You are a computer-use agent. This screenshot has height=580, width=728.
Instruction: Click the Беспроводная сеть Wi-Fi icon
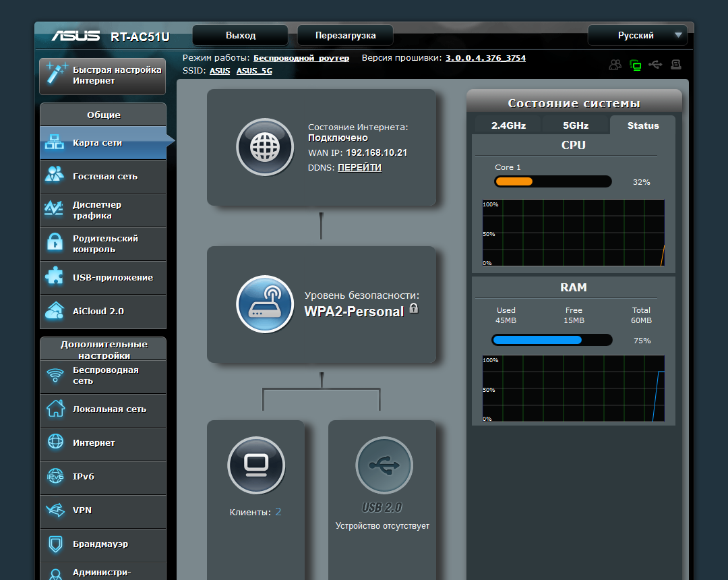coord(55,375)
